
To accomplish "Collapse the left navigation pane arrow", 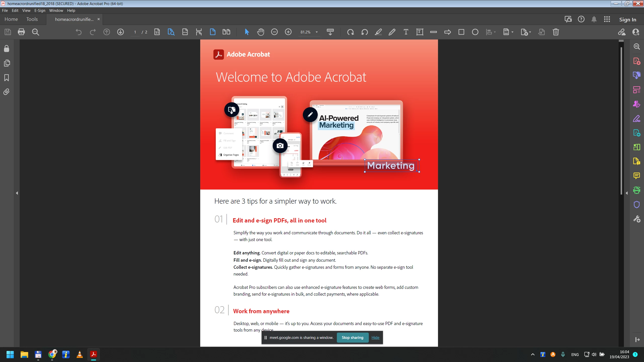I will point(17,193).
